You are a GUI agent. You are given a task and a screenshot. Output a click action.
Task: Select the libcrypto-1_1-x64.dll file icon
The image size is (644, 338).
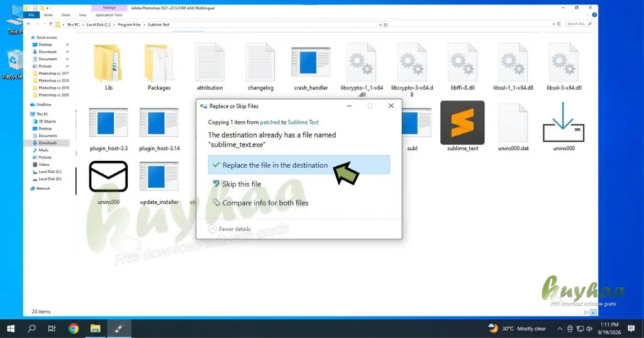coord(362,63)
